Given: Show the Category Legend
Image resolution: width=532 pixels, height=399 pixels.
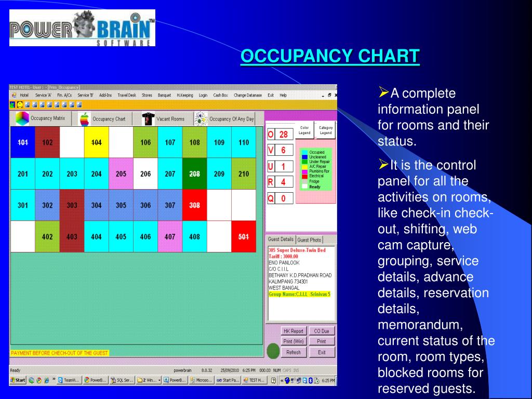Looking at the screenshot, I should click(x=326, y=130).
